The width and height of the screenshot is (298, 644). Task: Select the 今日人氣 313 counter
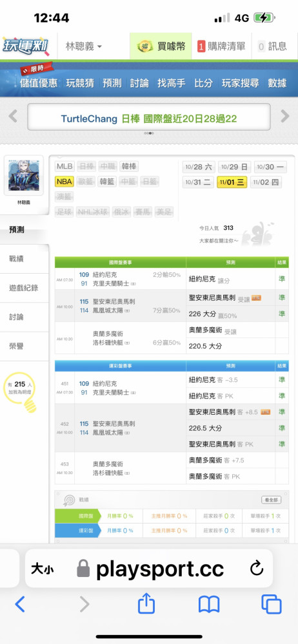click(x=216, y=228)
